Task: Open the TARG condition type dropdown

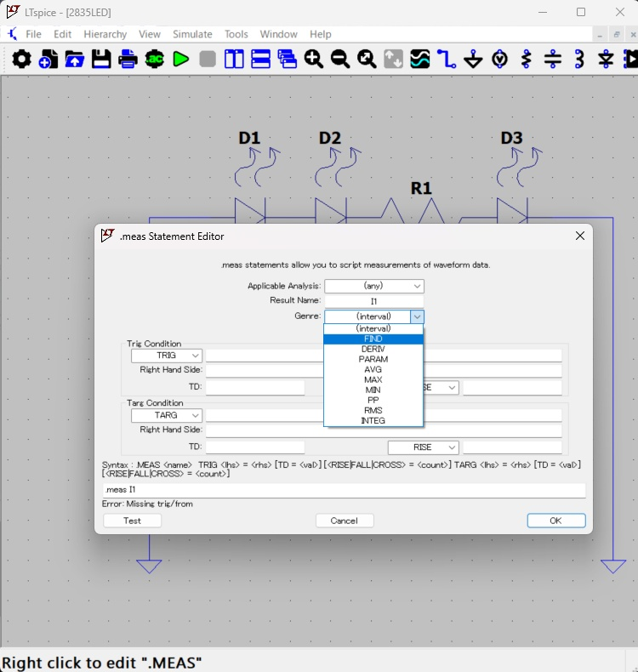Action: pyautogui.click(x=166, y=415)
